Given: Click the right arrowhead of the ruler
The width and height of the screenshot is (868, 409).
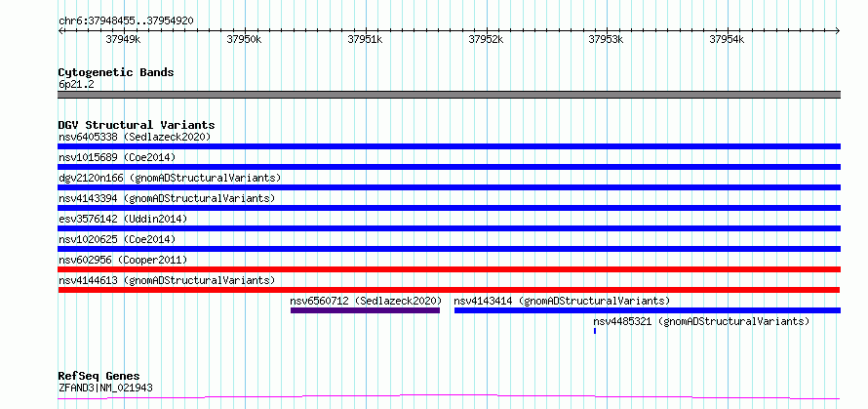Looking at the screenshot, I should 838,30.
